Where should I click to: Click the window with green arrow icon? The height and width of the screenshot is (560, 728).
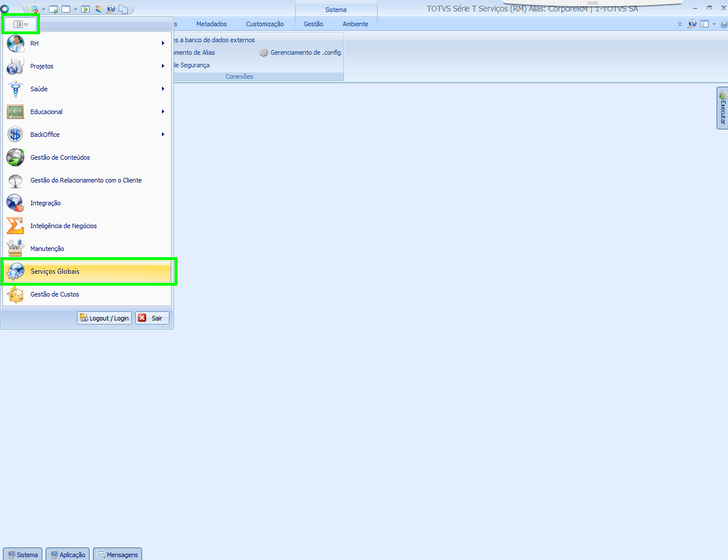tap(54, 9)
